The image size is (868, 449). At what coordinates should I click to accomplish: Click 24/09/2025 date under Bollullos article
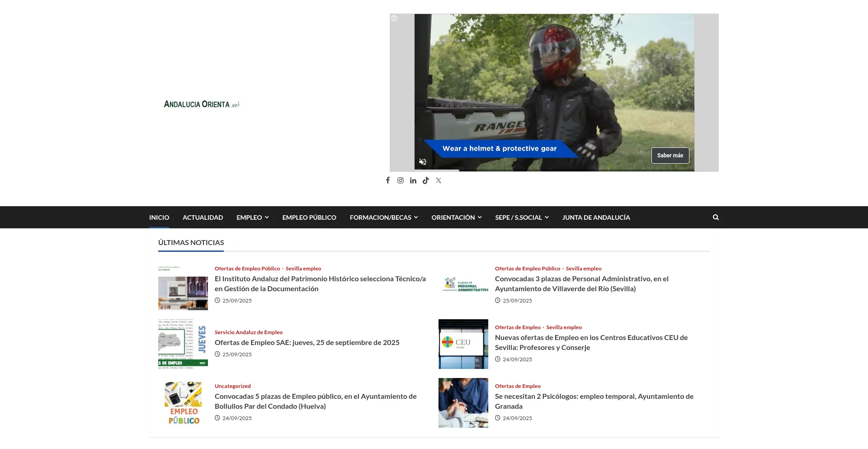pyautogui.click(x=237, y=418)
